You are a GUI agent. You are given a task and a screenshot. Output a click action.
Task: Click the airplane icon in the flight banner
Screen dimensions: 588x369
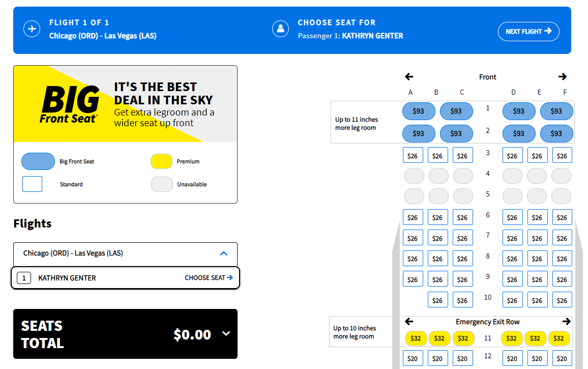tap(32, 29)
